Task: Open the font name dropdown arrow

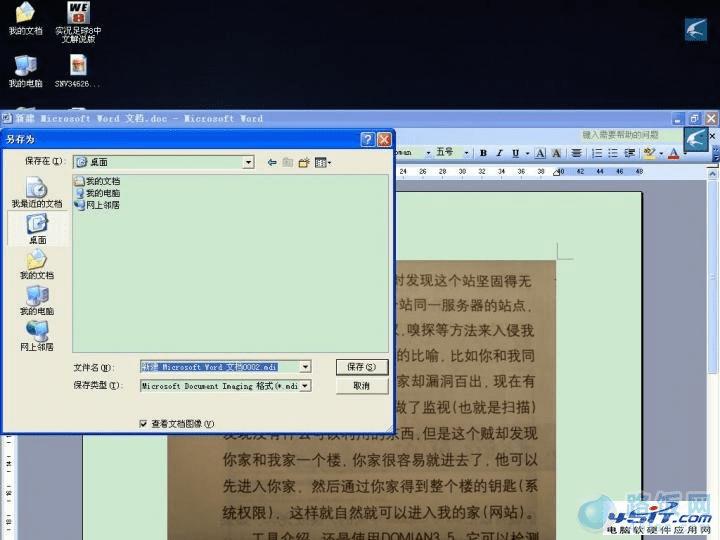Action: coord(428,153)
